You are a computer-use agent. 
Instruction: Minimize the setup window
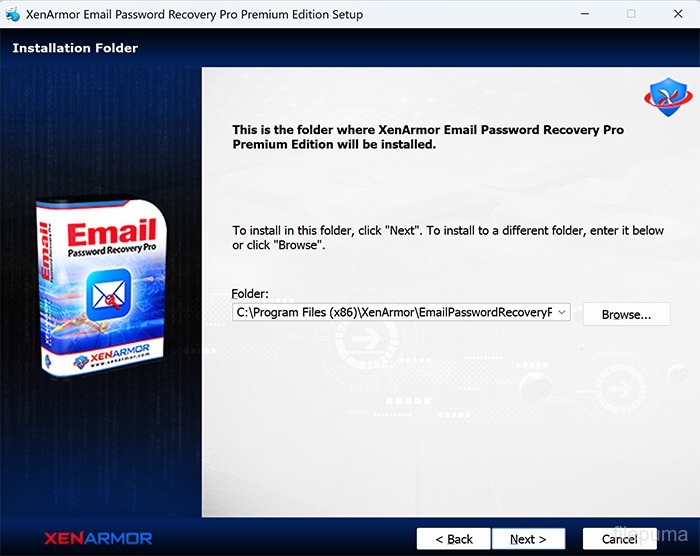pyautogui.click(x=585, y=14)
